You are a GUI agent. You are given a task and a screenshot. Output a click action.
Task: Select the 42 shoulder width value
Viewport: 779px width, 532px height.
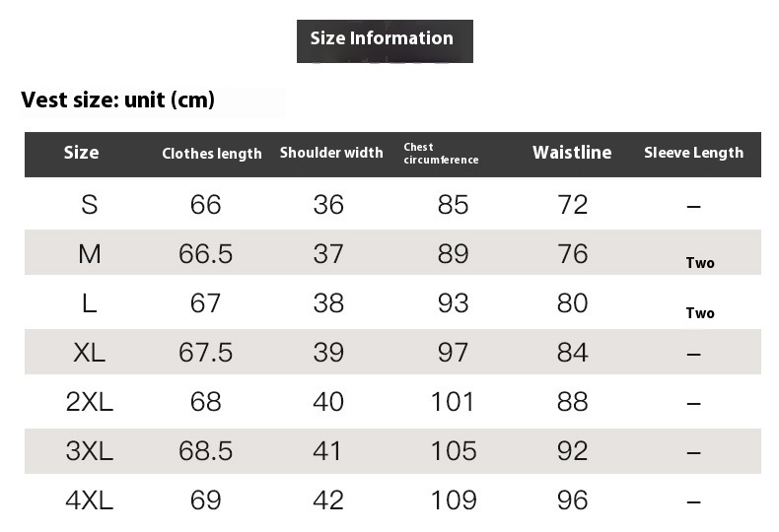click(x=328, y=500)
